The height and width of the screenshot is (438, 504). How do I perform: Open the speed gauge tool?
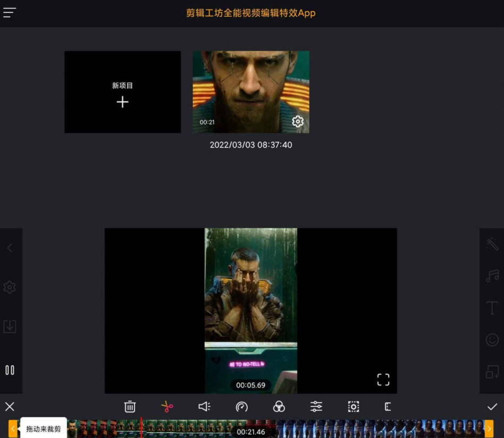click(x=242, y=407)
